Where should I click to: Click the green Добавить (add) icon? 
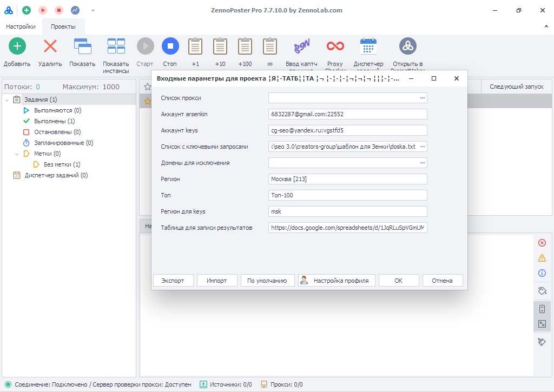pos(17,46)
